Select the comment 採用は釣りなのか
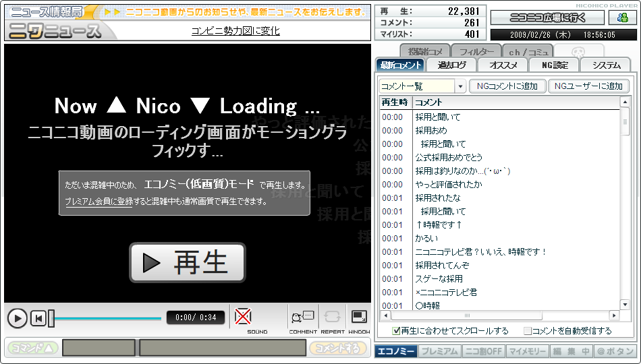The image size is (641, 364). coord(462,171)
